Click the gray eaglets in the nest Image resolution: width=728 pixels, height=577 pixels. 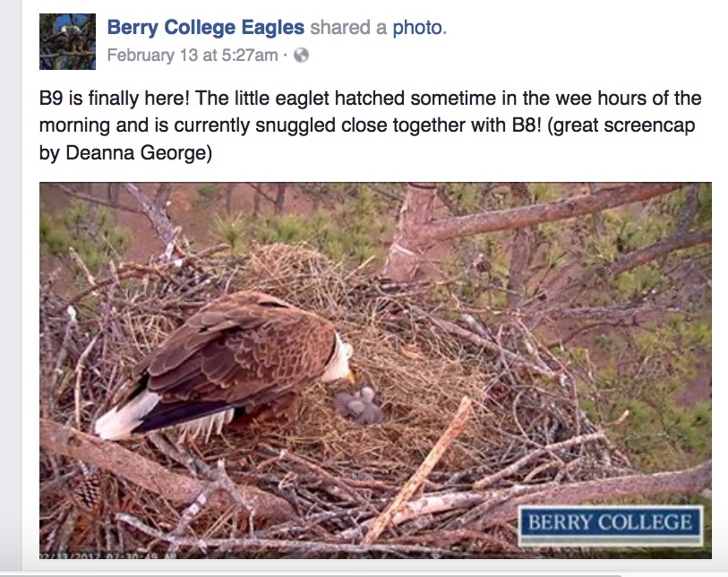click(x=358, y=405)
